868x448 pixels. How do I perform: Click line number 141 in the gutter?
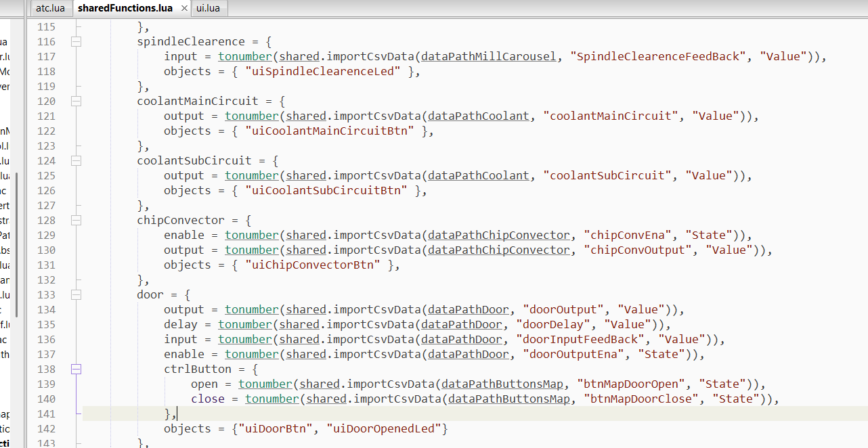coord(46,414)
